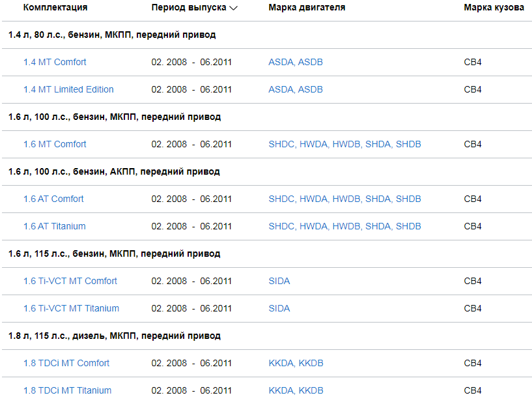Open the 1.8 TDCi MT Comfort link
The width and height of the screenshot is (532, 404).
pyautogui.click(x=66, y=363)
